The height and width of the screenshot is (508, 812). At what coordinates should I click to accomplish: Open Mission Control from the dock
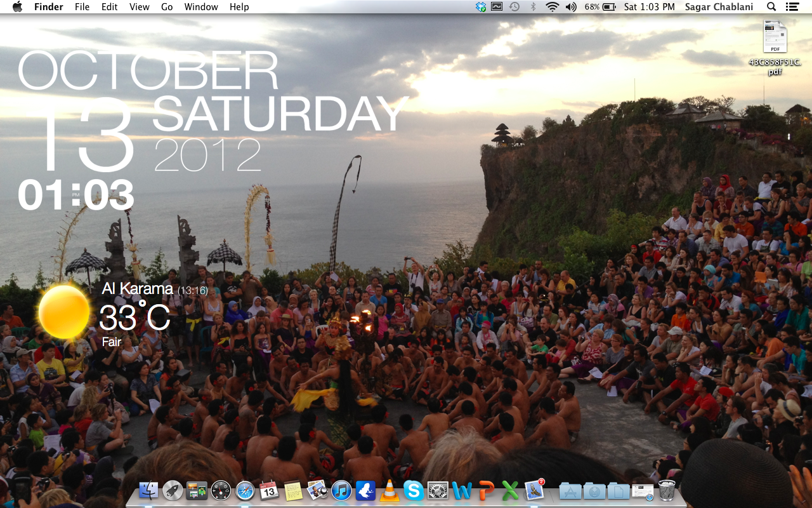pos(197,490)
